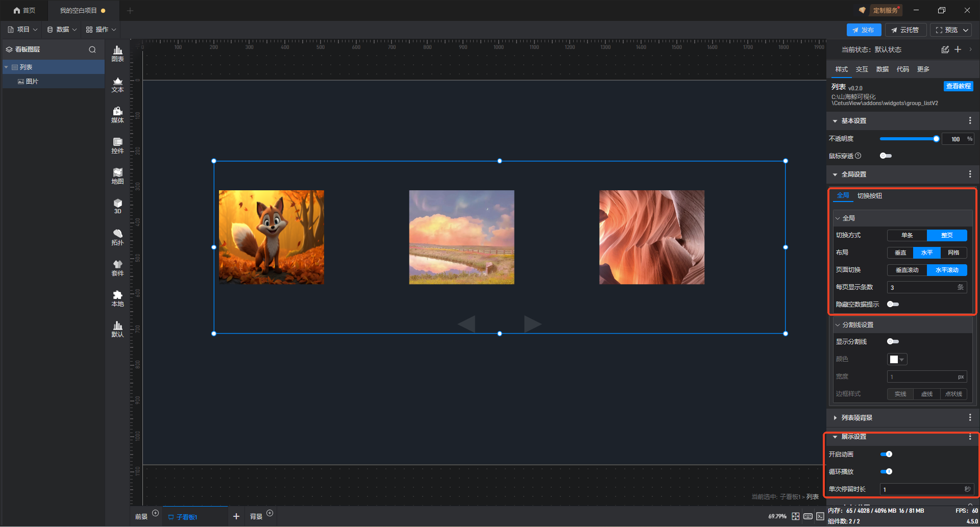The height and width of the screenshot is (527, 980).
Task: Switch to the 代码 tab
Action: (903, 69)
